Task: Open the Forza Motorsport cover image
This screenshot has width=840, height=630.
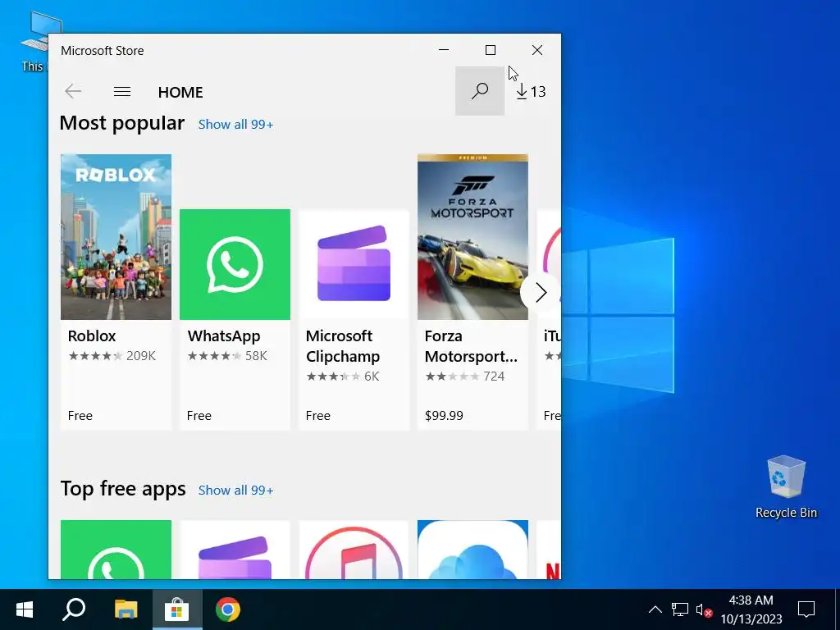Action: [x=472, y=237]
